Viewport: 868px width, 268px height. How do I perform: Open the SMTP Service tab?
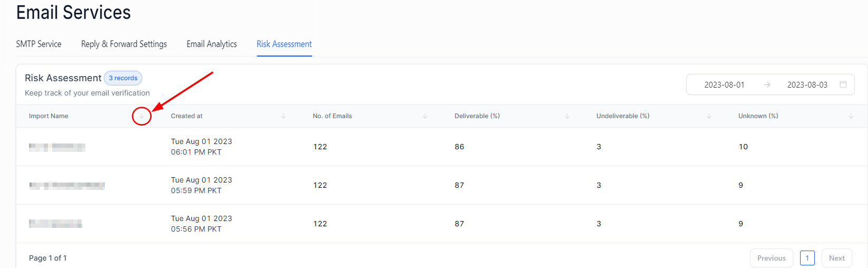tap(38, 44)
